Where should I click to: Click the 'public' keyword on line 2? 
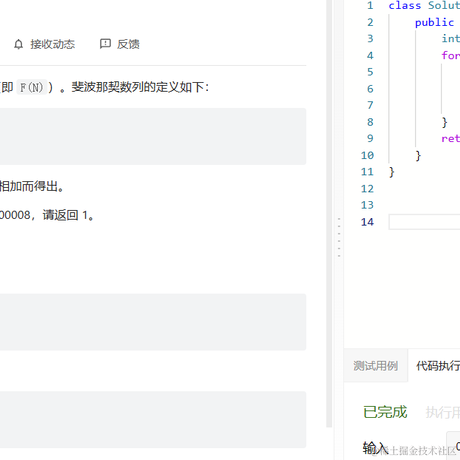[x=434, y=22]
